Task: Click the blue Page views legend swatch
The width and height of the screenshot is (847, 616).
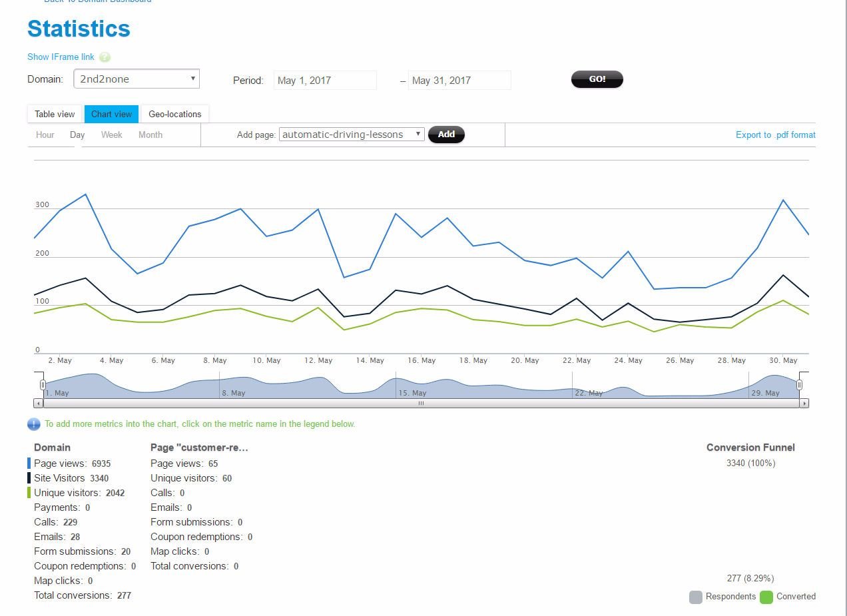Action: [29, 463]
